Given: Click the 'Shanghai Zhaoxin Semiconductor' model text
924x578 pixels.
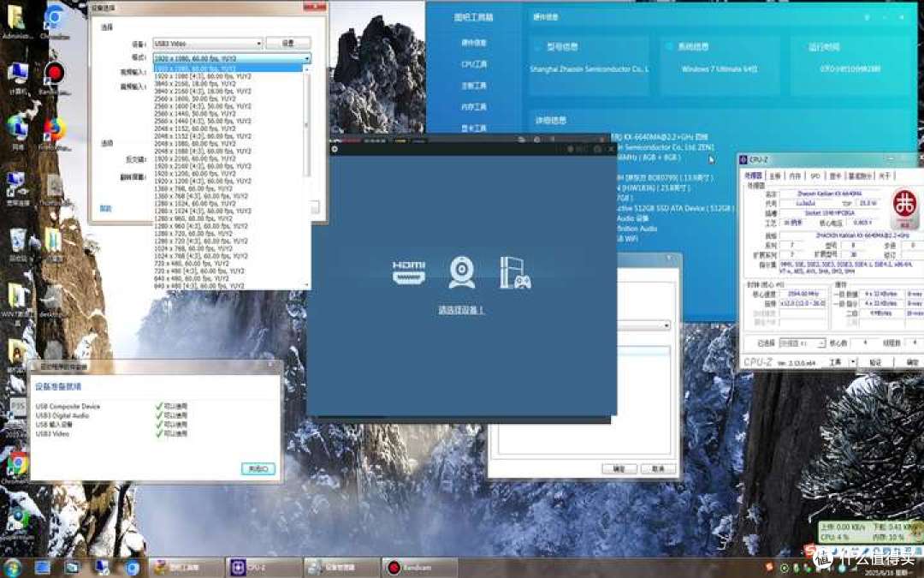Looking at the screenshot, I should point(589,69).
